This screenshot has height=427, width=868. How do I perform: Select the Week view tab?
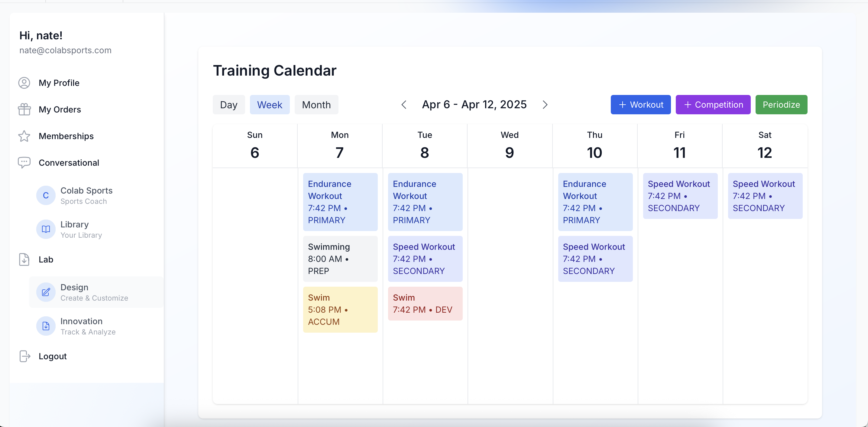[269, 105]
